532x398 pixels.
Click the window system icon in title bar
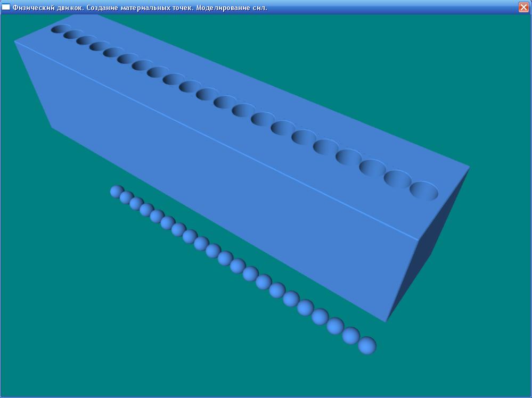point(6,7)
